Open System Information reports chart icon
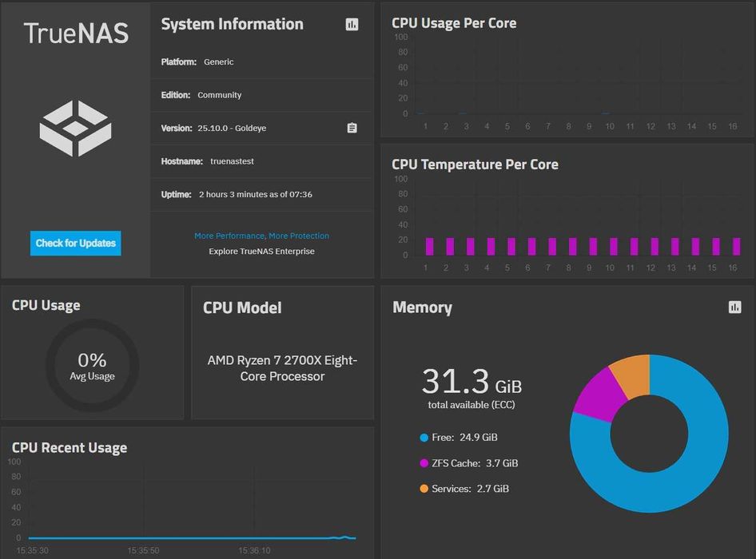Image resolution: width=756 pixels, height=559 pixels. (x=352, y=25)
